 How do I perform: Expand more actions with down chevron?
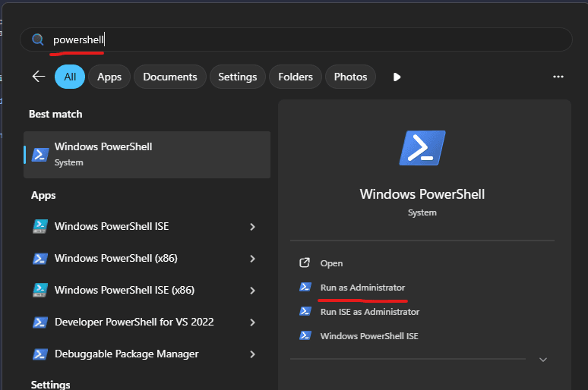[543, 360]
